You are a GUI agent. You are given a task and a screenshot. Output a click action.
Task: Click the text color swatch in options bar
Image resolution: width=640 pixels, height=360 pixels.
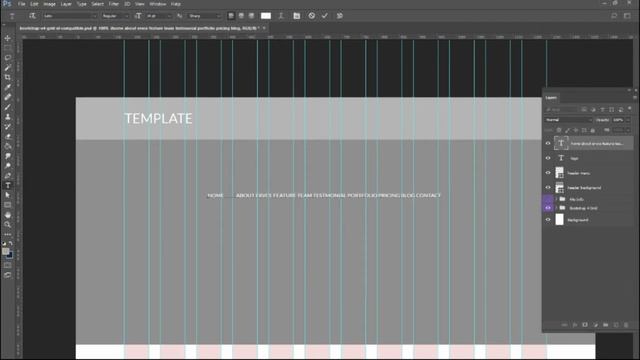coord(266,16)
